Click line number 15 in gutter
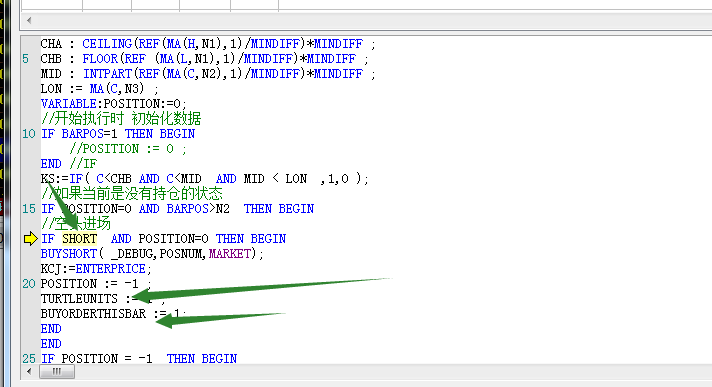The image size is (712, 387). 29,209
